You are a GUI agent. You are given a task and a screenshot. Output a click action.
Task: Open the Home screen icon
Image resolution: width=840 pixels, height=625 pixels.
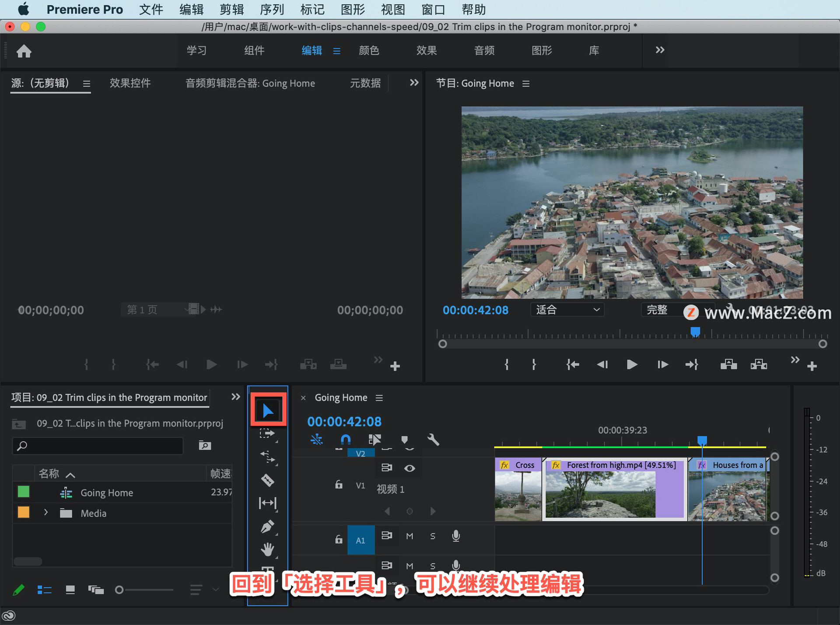[24, 51]
